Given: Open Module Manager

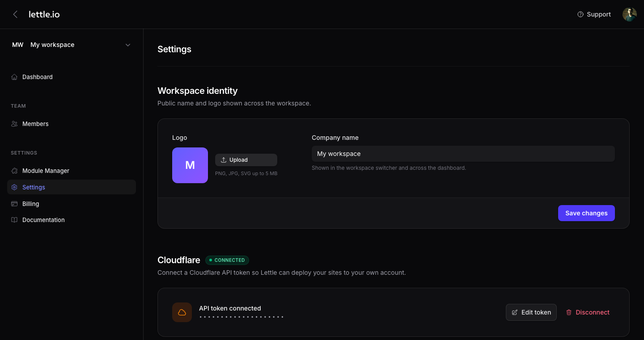Looking at the screenshot, I should click(x=72, y=171).
